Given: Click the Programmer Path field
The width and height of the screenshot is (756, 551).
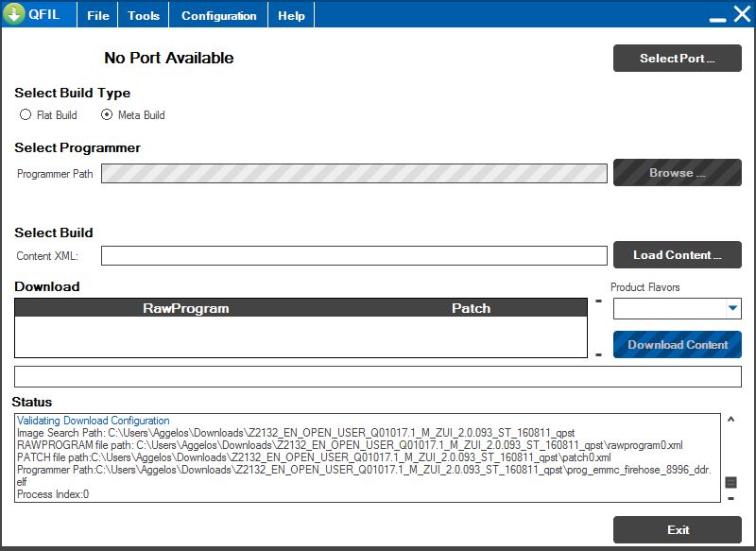Looking at the screenshot, I should [353, 174].
